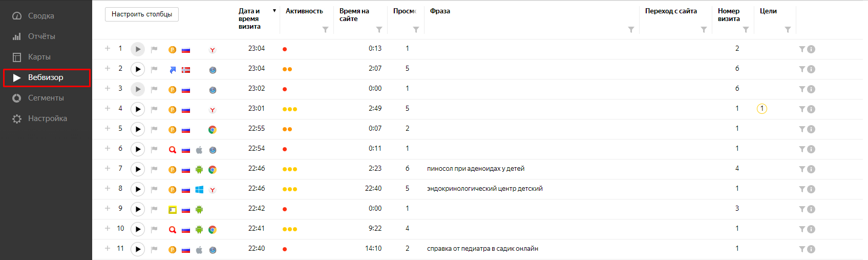Toggle the flag marker on visit 1
Screen dimensions: 868x260
154,49
